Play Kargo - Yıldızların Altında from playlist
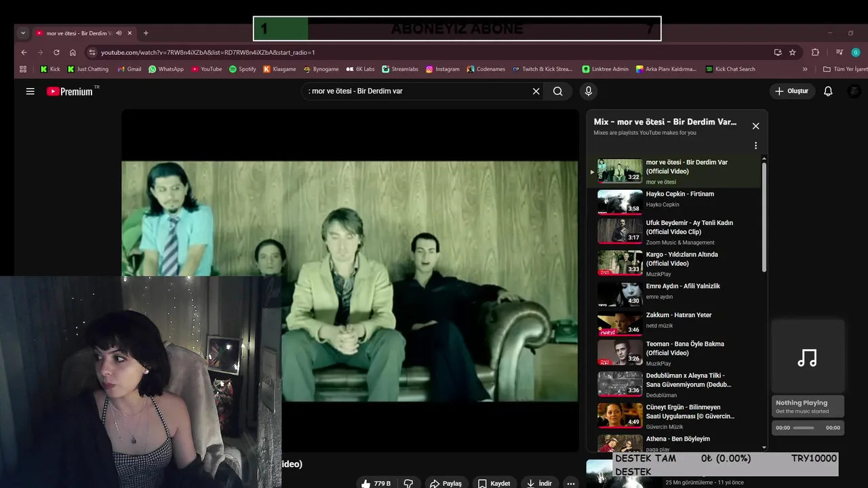The image size is (868, 488). point(675,264)
